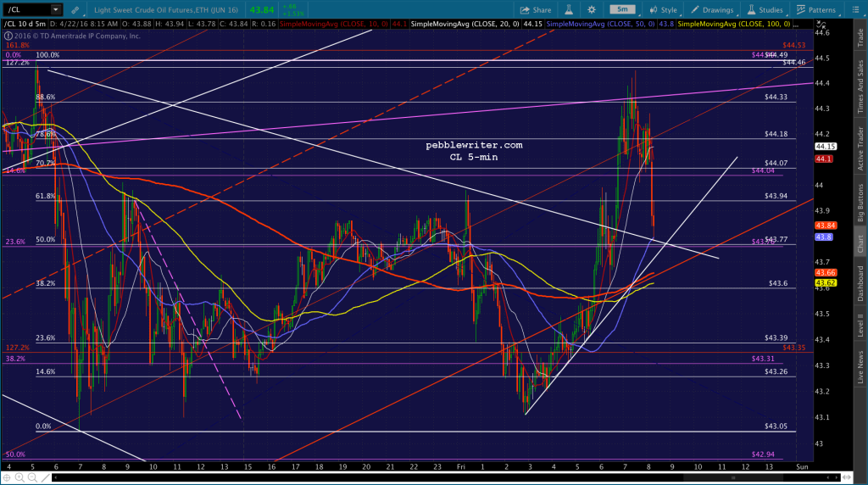
Task: Click the Share button
Action: tap(536, 10)
